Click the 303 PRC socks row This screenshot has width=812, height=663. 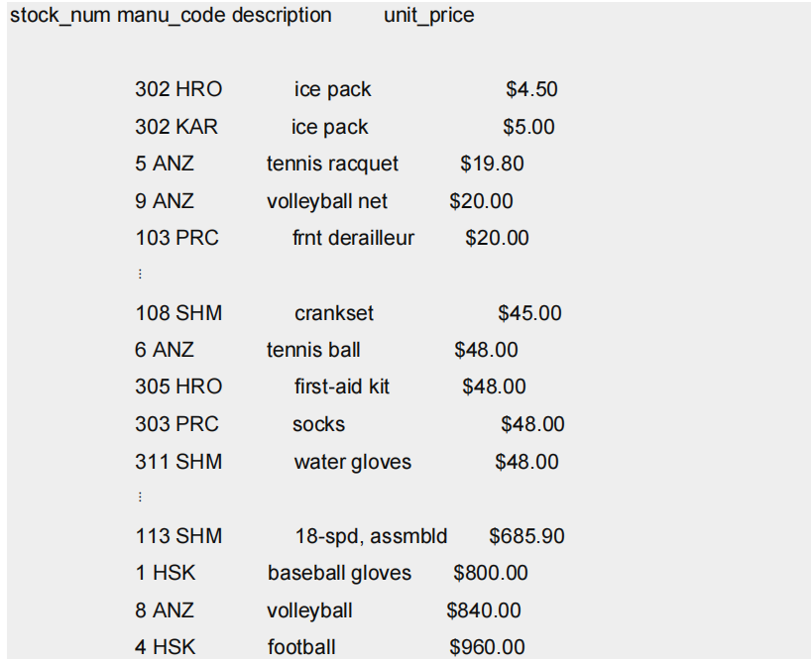point(350,424)
